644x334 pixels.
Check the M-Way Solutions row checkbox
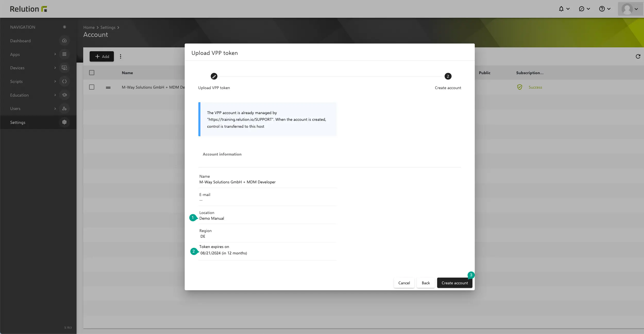tap(92, 87)
